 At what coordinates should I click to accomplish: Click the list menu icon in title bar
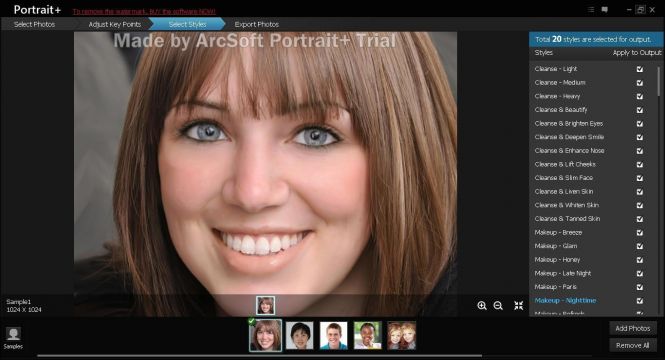click(x=591, y=9)
